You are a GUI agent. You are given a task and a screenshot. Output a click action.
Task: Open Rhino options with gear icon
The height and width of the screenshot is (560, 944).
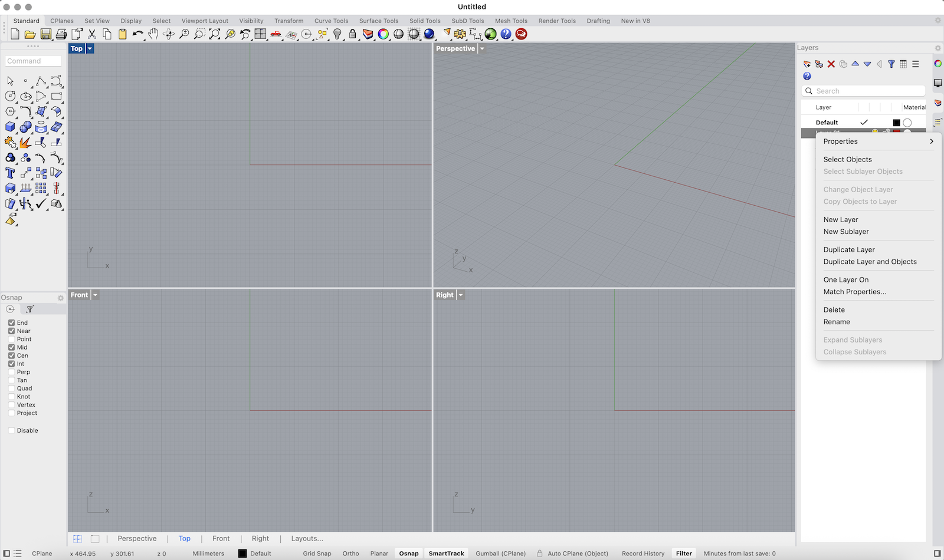point(460,34)
